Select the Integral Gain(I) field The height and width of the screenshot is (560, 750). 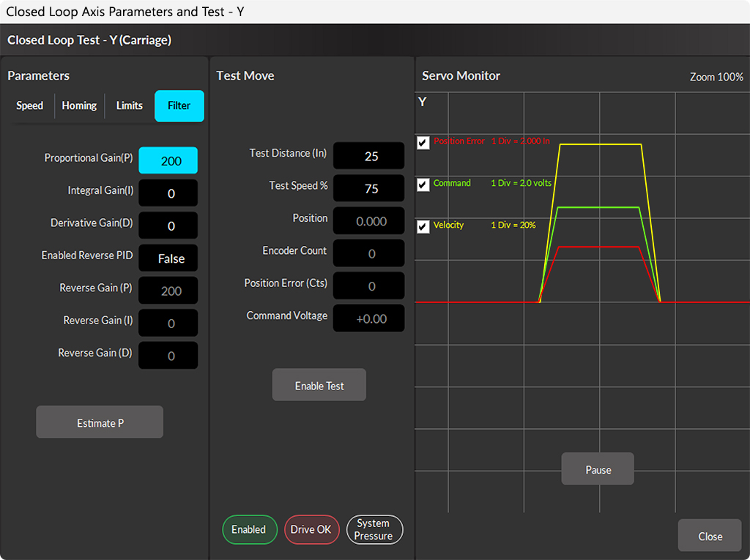point(168,193)
